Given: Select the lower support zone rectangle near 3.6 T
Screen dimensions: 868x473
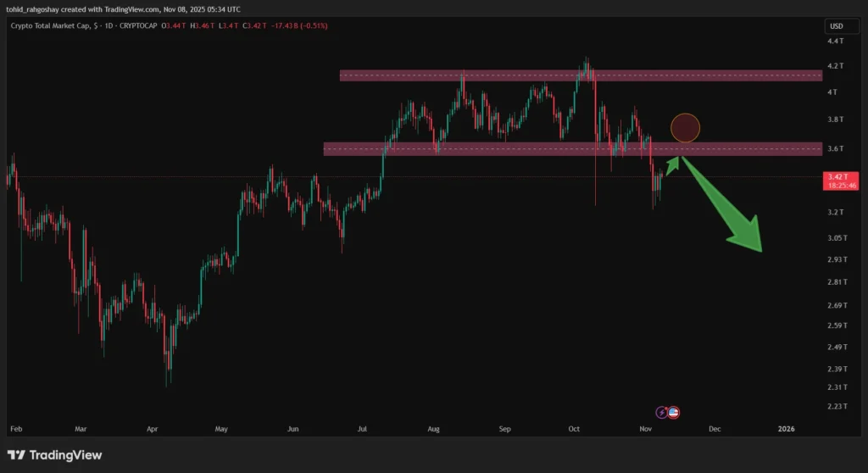Looking at the screenshot, I should [x=572, y=149].
